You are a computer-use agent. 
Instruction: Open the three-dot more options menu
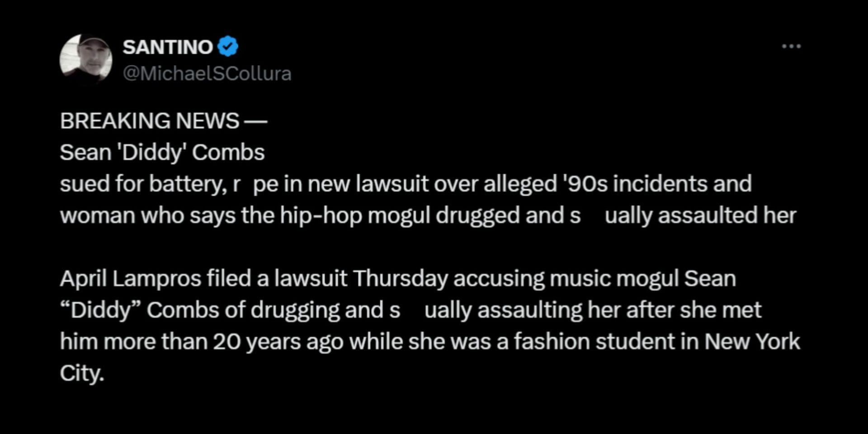pyautogui.click(x=791, y=46)
